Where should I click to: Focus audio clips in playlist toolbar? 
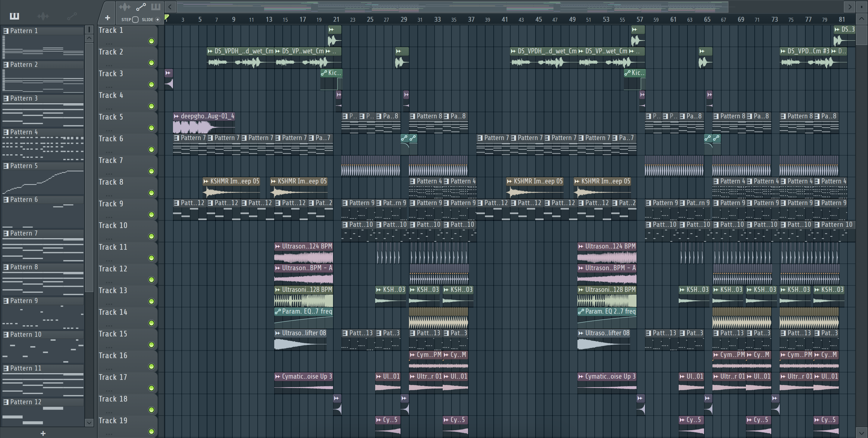coord(125,7)
